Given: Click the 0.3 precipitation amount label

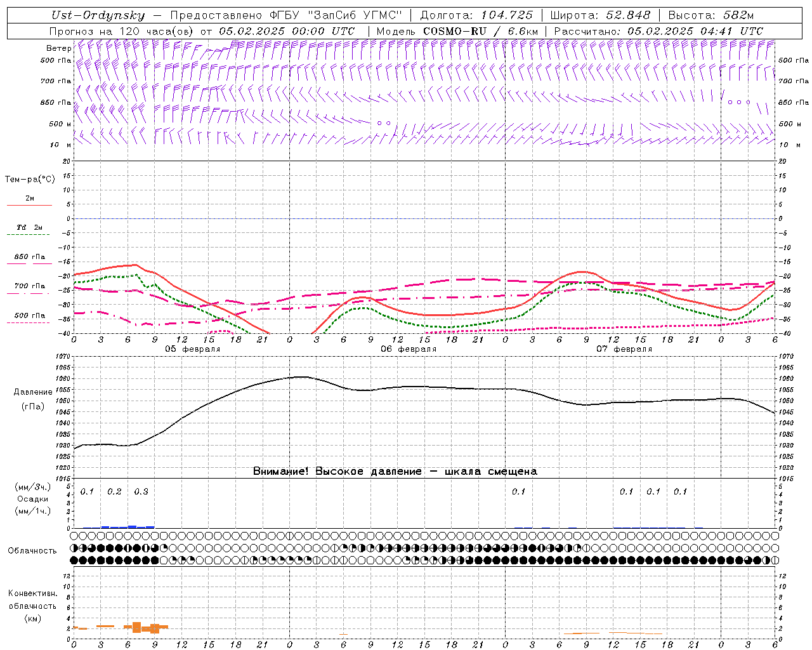Looking at the screenshot, I should [x=141, y=492].
